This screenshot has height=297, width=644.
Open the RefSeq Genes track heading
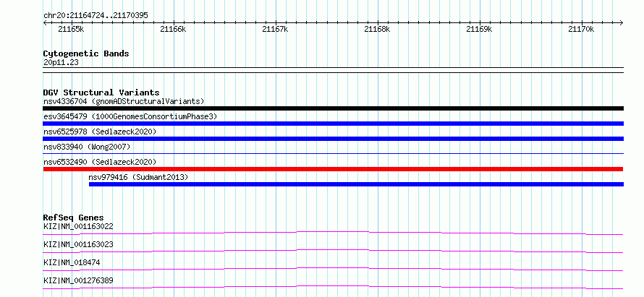pyautogui.click(x=74, y=218)
